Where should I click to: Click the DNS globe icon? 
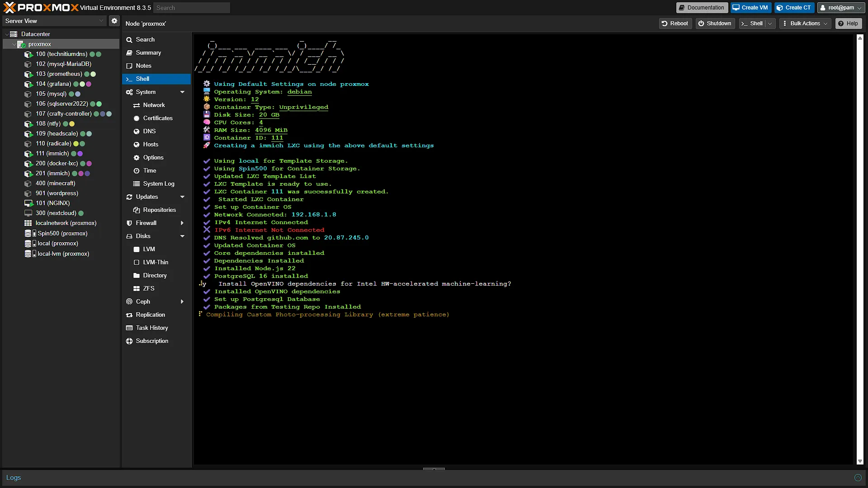137,131
